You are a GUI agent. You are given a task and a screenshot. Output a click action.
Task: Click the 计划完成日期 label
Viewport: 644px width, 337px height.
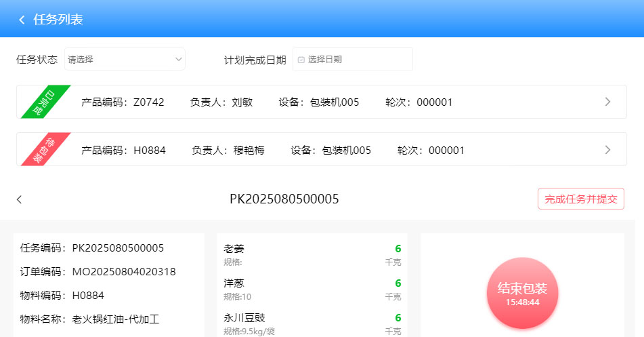point(255,60)
